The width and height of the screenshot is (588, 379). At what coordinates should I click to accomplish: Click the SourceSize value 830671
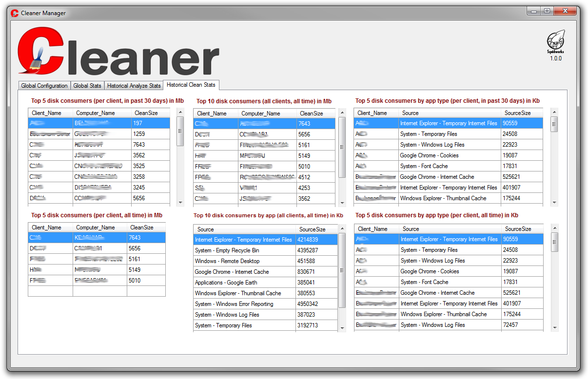(316, 272)
